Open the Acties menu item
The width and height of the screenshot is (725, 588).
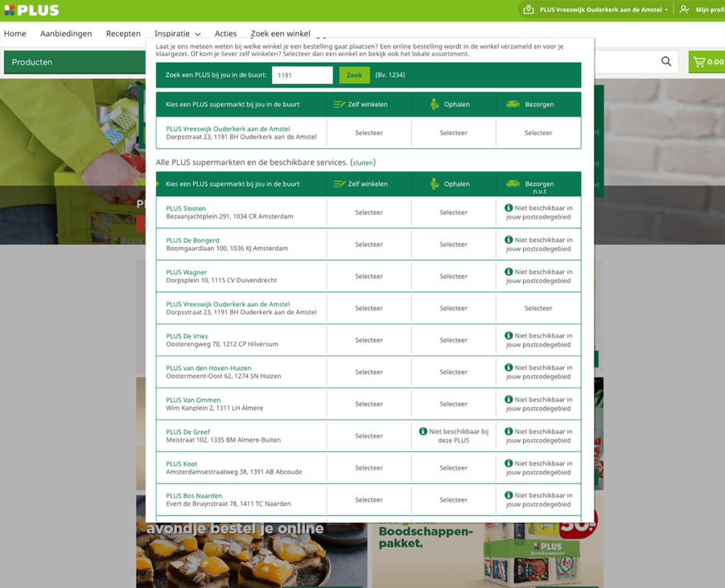coord(226,34)
